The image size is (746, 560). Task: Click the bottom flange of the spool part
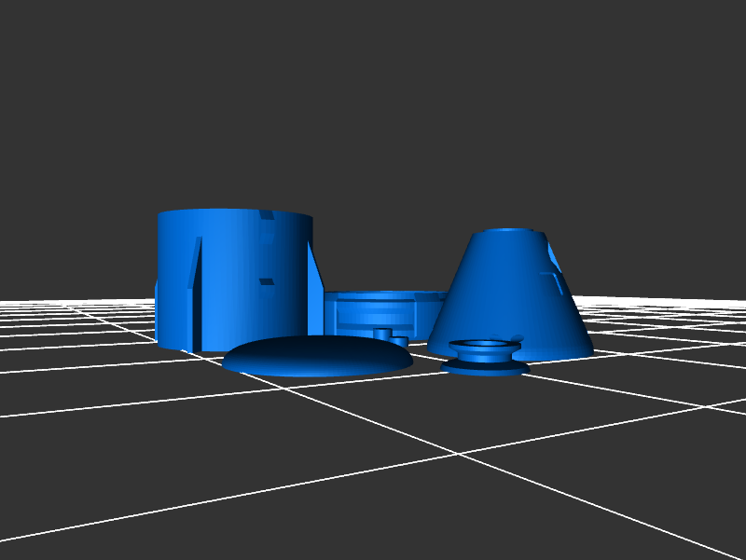point(485,368)
